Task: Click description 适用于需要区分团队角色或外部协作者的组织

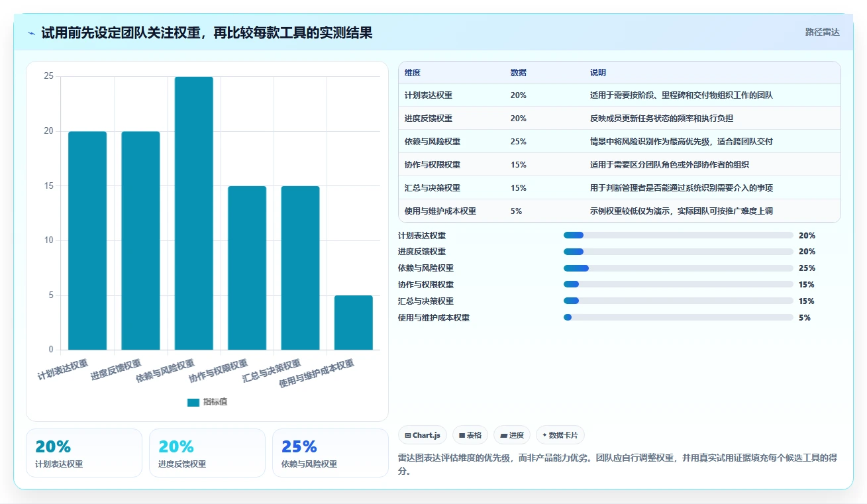Action: (670, 165)
